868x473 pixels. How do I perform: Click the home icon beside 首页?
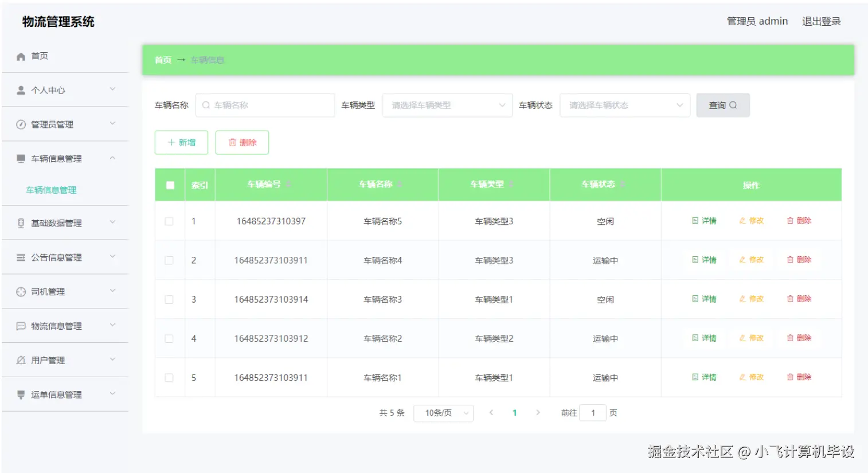(x=20, y=56)
